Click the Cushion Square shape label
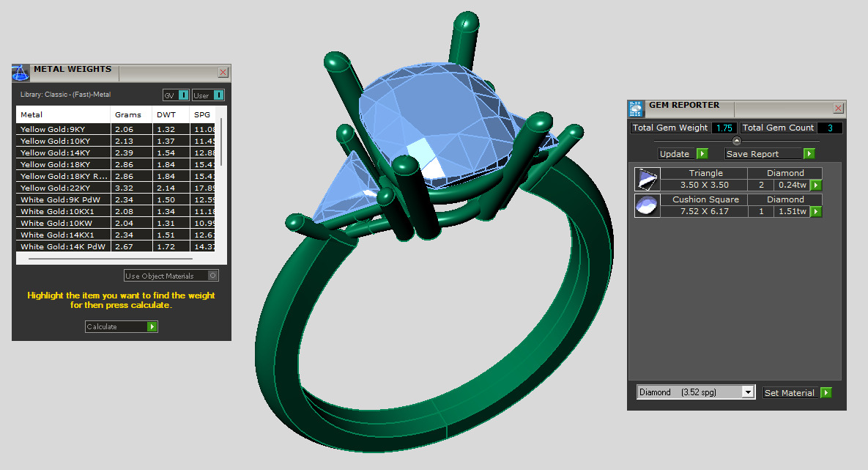The width and height of the screenshot is (868, 470). [705, 199]
